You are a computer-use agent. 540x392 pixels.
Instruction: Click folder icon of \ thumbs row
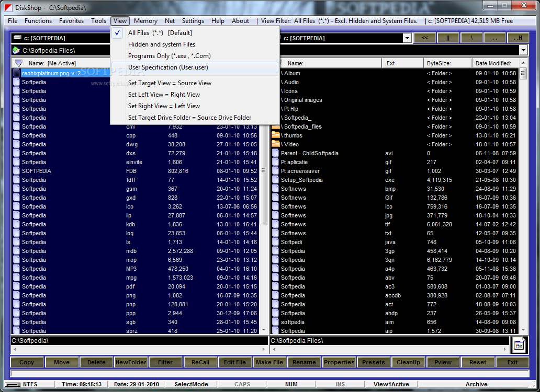point(276,135)
